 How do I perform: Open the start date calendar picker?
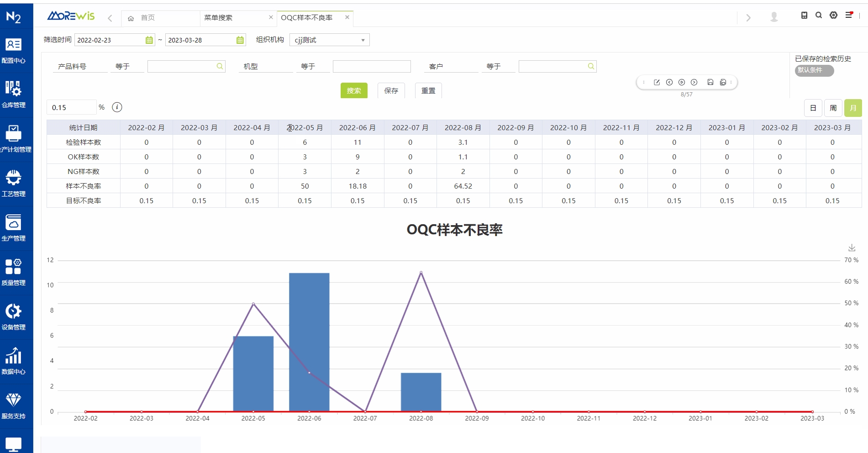coord(149,40)
